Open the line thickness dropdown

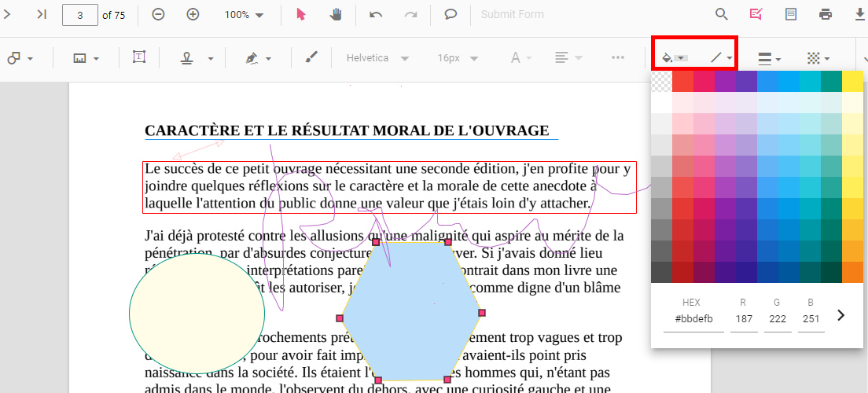769,57
